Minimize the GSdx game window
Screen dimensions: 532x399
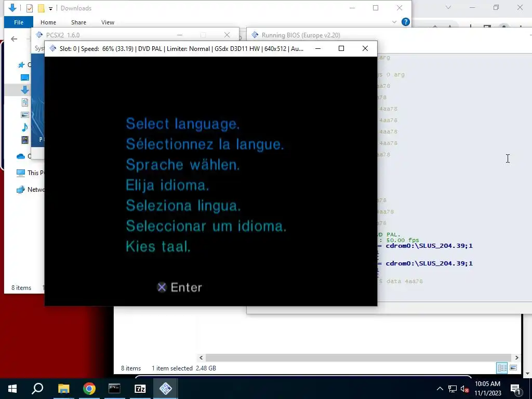click(x=318, y=48)
